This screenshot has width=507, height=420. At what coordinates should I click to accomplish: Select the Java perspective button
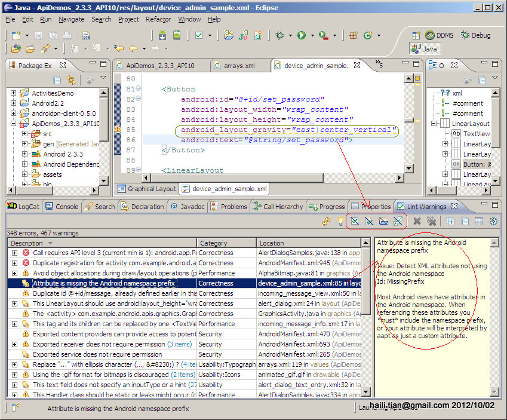pos(424,49)
